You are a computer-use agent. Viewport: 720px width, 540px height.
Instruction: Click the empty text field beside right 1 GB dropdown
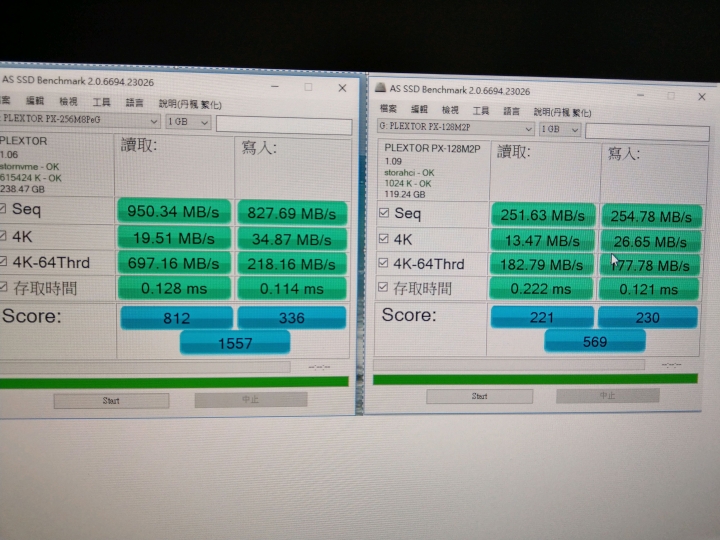point(647,132)
